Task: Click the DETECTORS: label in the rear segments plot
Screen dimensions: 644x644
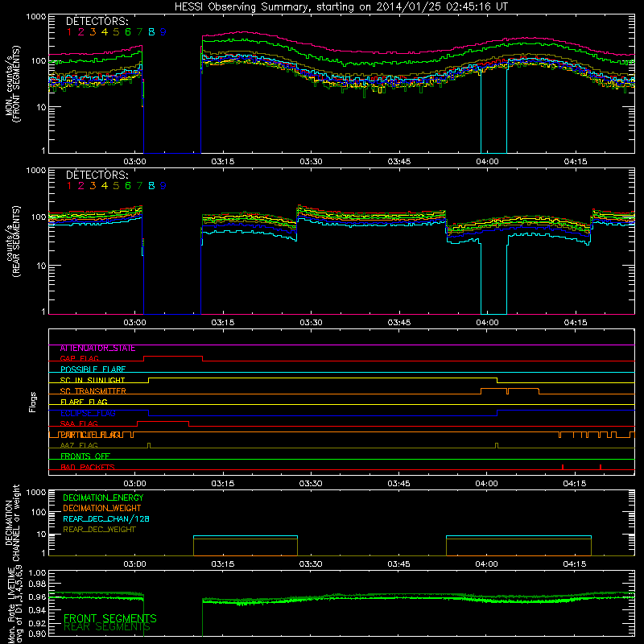Action: point(97,175)
